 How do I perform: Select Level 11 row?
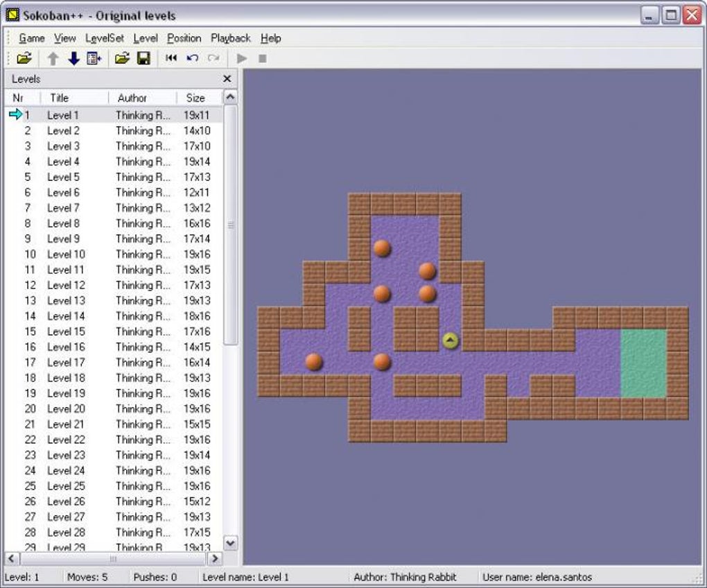click(x=114, y=270)
